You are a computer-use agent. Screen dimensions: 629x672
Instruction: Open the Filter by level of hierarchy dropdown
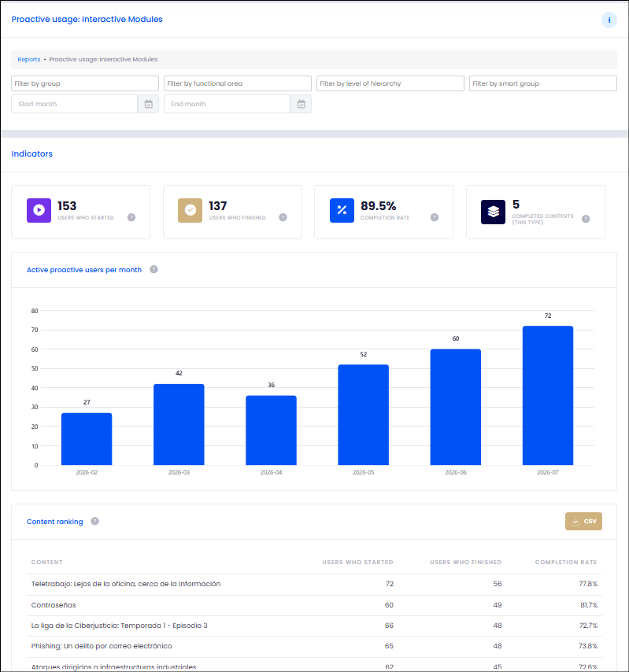(390, 83)
